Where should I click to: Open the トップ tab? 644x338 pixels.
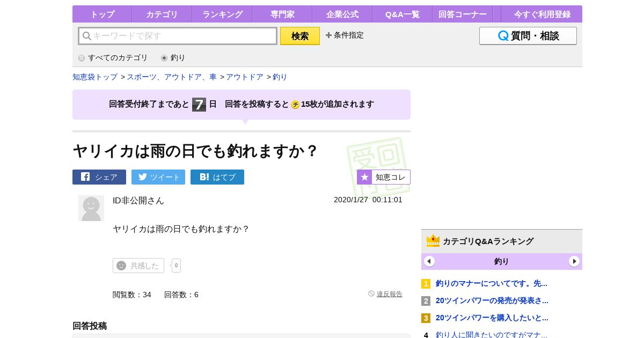tap(102, 14)
